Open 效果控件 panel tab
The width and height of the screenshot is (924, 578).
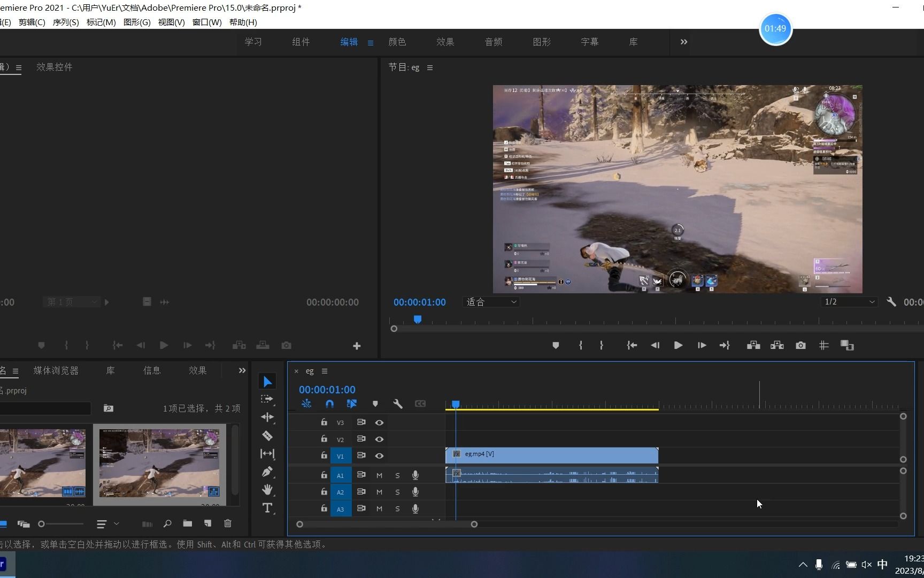[x=55, y=67]
